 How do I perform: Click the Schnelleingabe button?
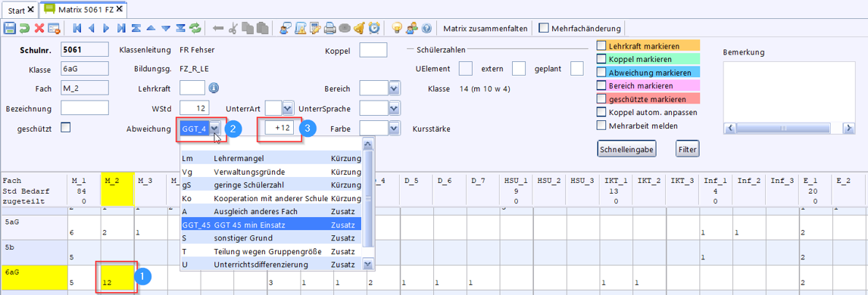(x=626, y=148)
